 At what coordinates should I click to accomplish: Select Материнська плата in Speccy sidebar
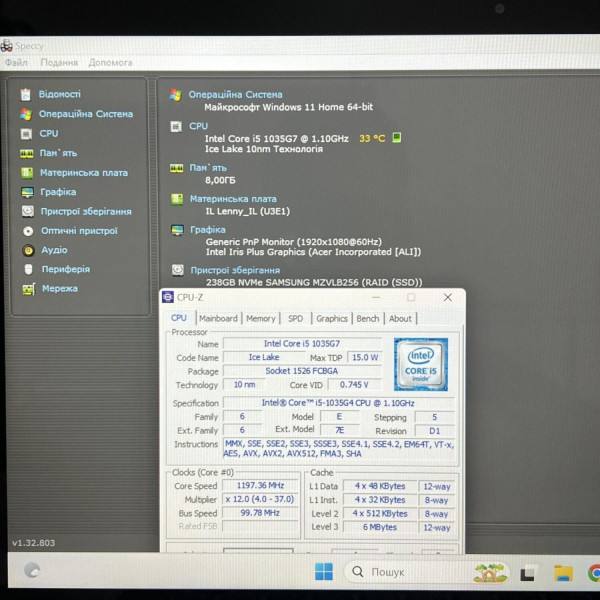[x=84, y=173]
